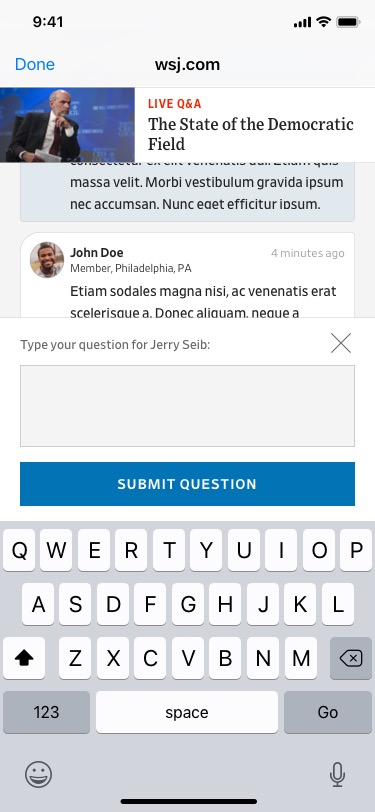Tap the space bar key
This screenshot has height=812, width=375.
point(187,712)
